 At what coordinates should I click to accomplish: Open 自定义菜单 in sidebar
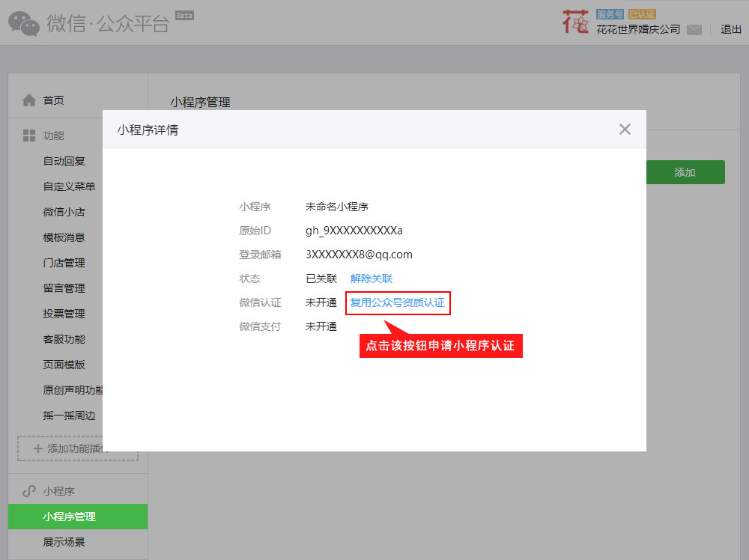[69, 186]
